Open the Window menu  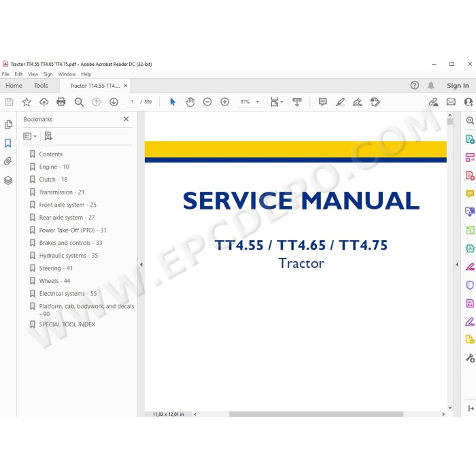[x=67, y=74]
